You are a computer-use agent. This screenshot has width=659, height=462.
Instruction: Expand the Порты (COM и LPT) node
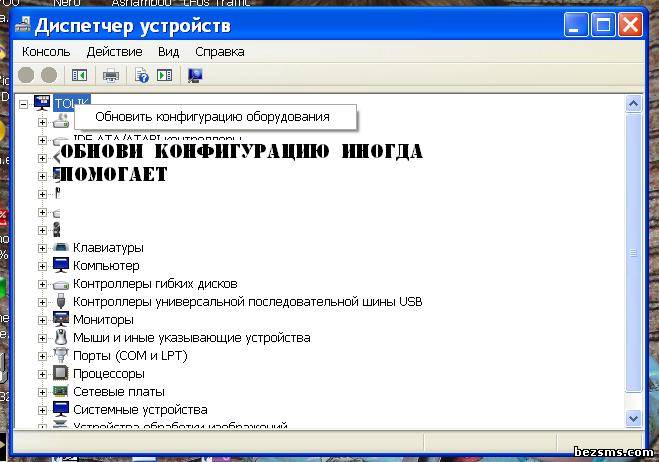[x=42, y=355]
